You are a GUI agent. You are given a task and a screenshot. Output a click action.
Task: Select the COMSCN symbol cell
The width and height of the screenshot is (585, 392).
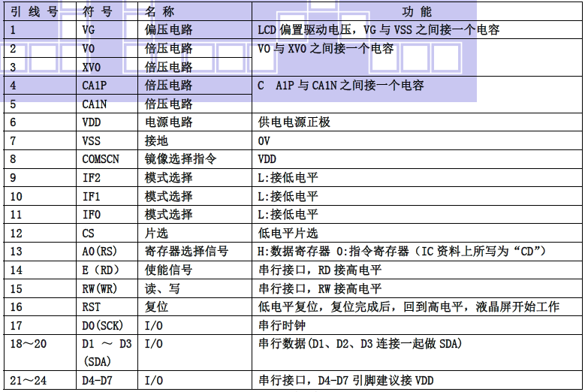pyautogui.click(x=101, y=159)
